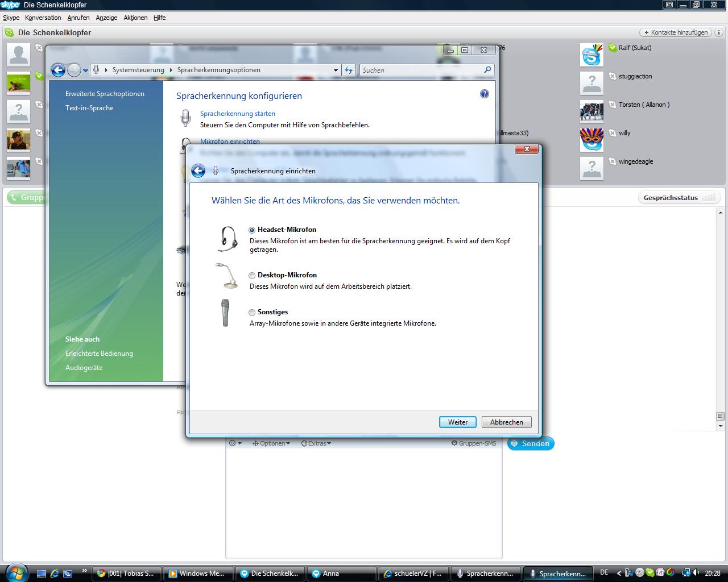Click the Abbrechen button
Screen dimensions: 728x582
click(x=507, y=422)
